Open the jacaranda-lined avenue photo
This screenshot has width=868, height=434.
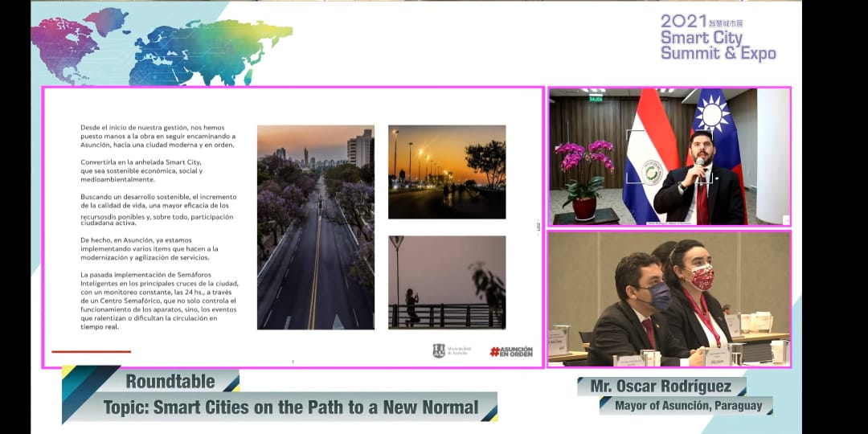point(315,227)
